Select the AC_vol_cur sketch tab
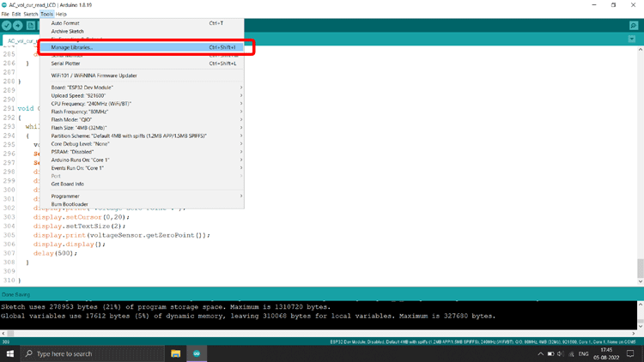 (x=21, y=40)
